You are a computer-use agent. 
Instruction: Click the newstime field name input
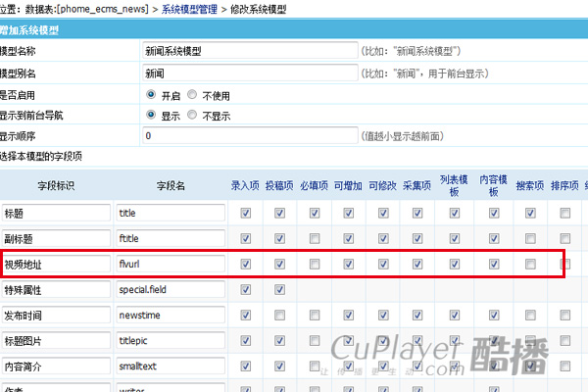[170, 316]
